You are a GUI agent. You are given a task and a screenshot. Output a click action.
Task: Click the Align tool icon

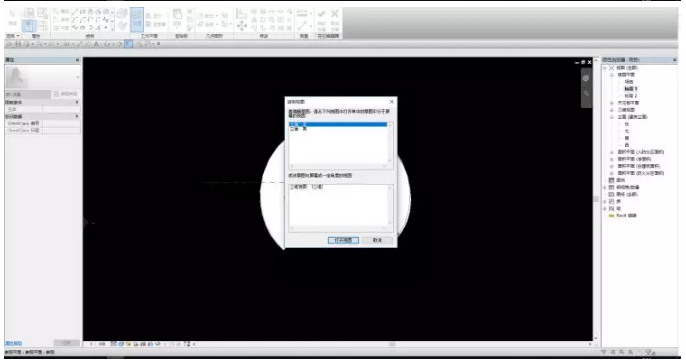click(242, 13)
